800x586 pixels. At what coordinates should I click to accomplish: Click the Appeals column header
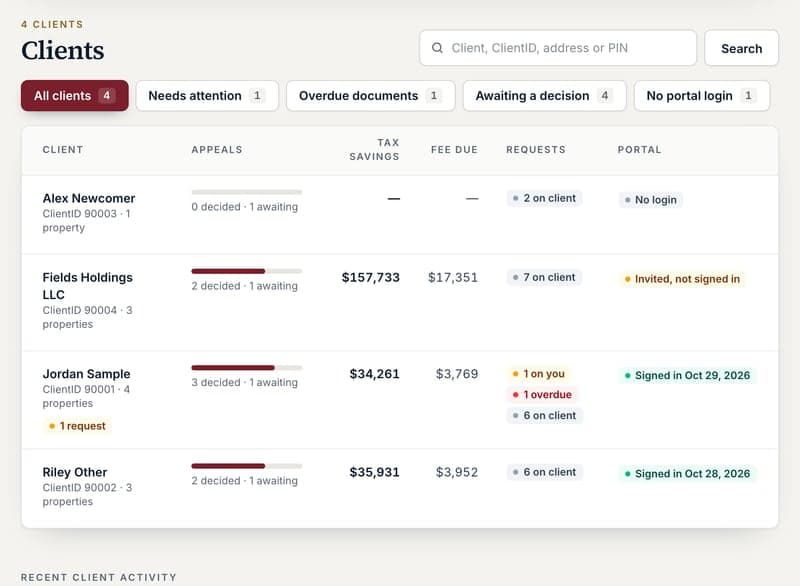(217, 150)
